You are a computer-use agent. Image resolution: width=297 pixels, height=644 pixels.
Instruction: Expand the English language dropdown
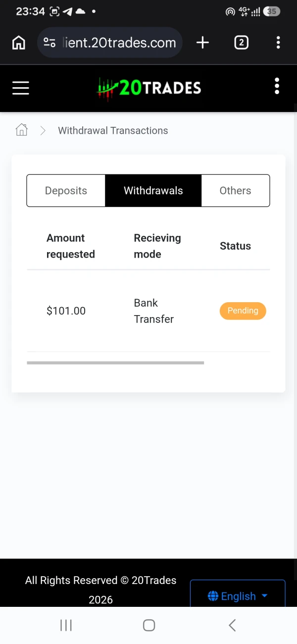238,596
